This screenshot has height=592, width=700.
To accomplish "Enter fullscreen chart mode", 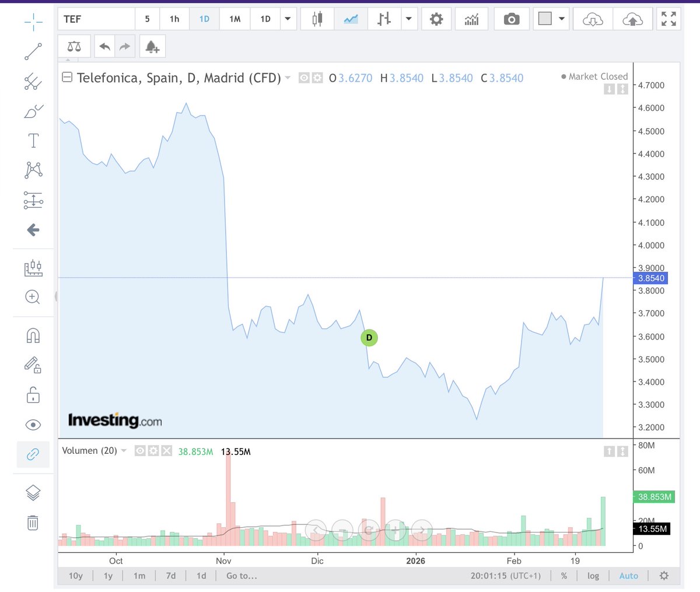I will (668, 19).
